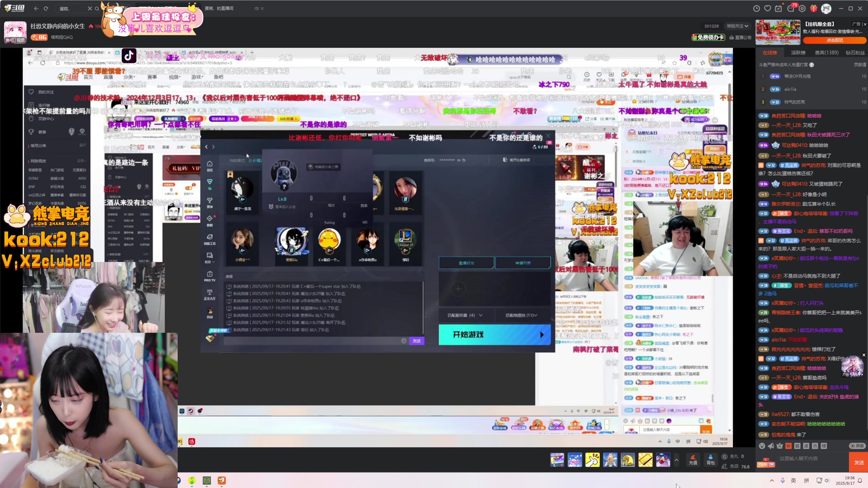Click the microphone icon in system tray

click(x=783, y=481)
